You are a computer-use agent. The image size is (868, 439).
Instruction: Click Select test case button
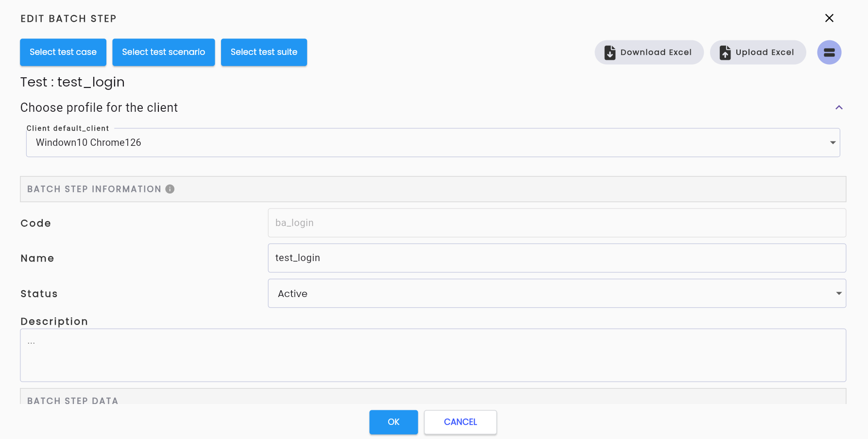pos(63,52)
